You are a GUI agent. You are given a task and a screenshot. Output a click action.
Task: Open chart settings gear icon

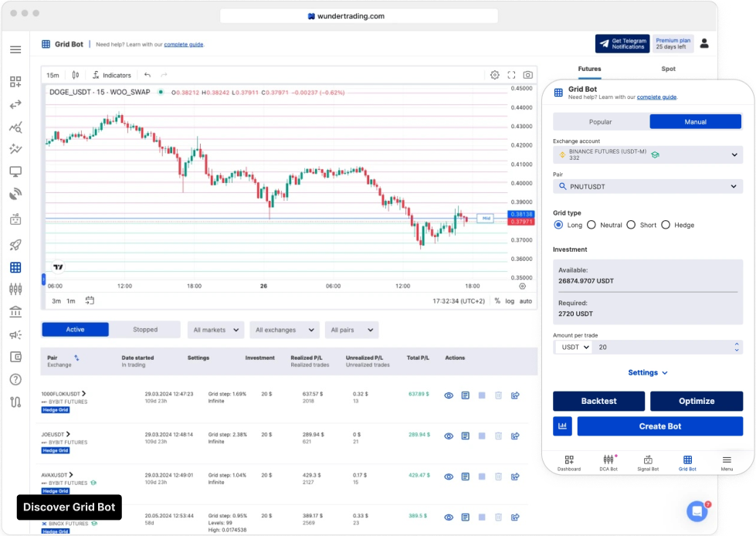point(495,75)
